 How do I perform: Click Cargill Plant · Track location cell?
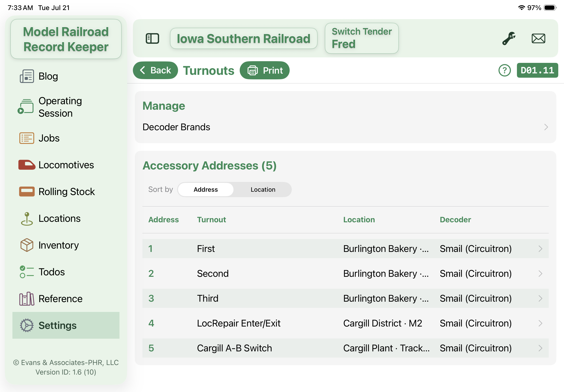click(x=386, y=348)
